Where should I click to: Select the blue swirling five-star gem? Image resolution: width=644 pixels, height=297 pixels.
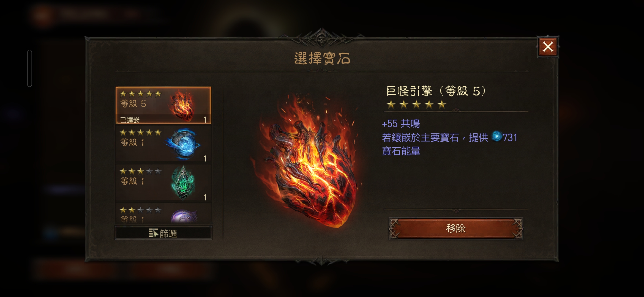tap(163, 144)
